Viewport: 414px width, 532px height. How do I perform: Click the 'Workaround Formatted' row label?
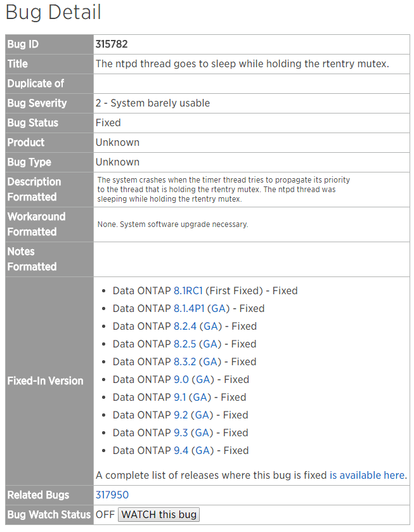tap(37, 224)
